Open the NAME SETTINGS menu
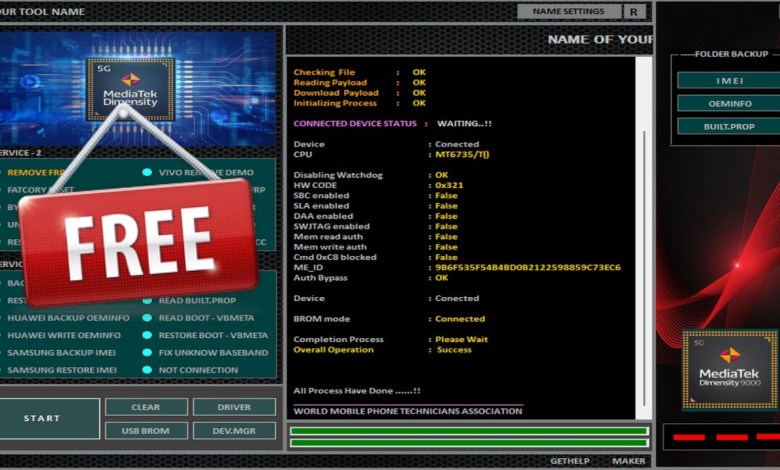 click(x=568, y=12)
